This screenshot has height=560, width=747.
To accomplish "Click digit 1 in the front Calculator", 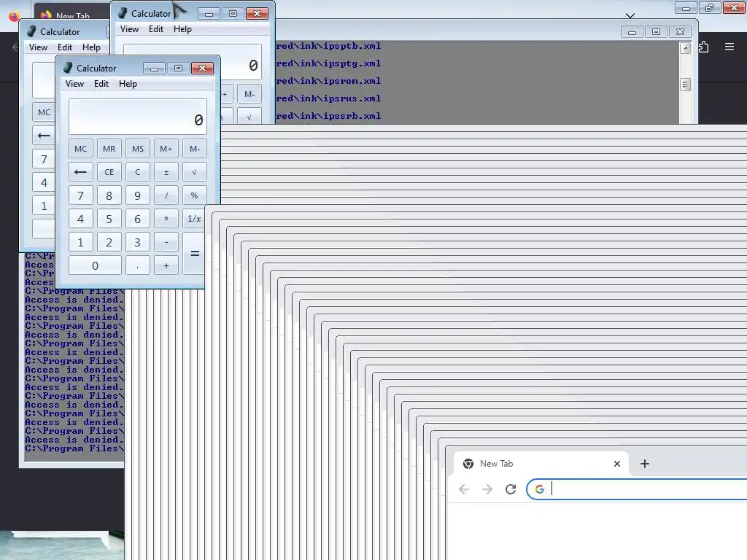I will click(x=80, y=242).
